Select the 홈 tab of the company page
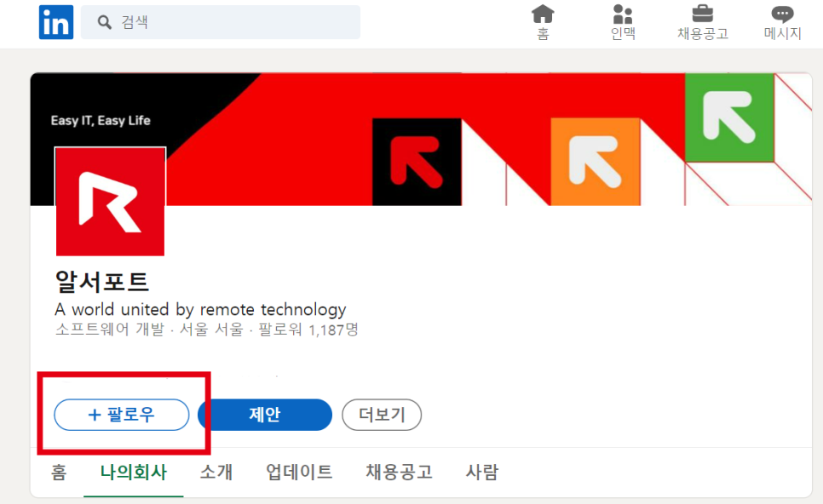The width and height of the screenshot is (823, 504). [x=59, y=472]
